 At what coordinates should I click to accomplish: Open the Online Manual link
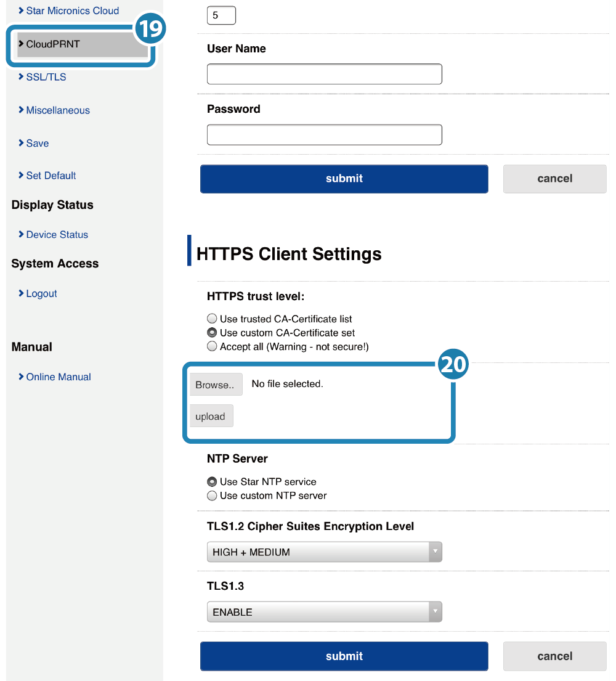pyautogui.click(x=58, y=377)
